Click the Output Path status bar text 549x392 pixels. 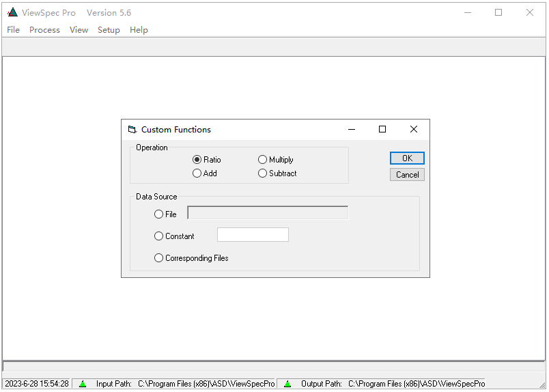393,384
